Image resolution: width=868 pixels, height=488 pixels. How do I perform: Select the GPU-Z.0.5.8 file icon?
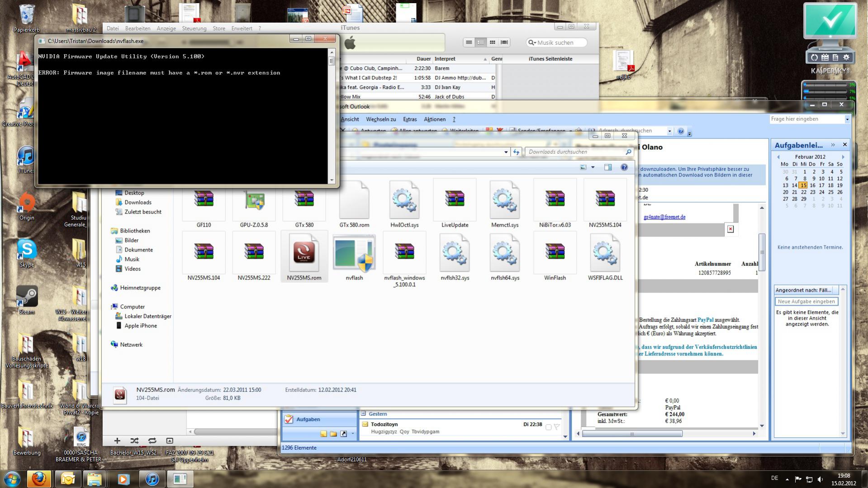[x=254, y=201]
